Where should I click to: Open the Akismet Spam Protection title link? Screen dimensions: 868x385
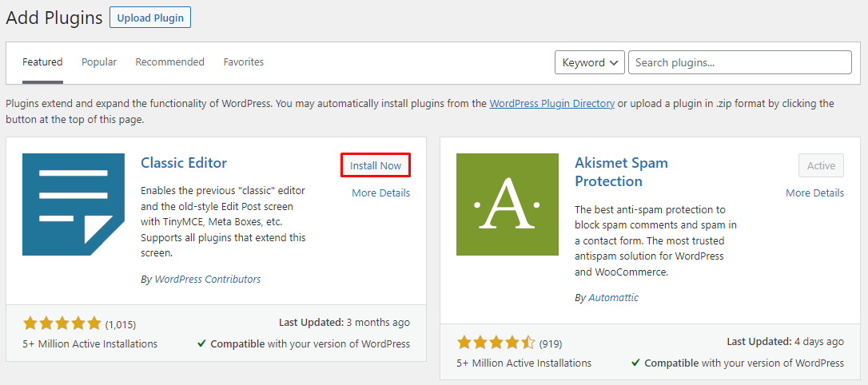(x=622, y=172)
